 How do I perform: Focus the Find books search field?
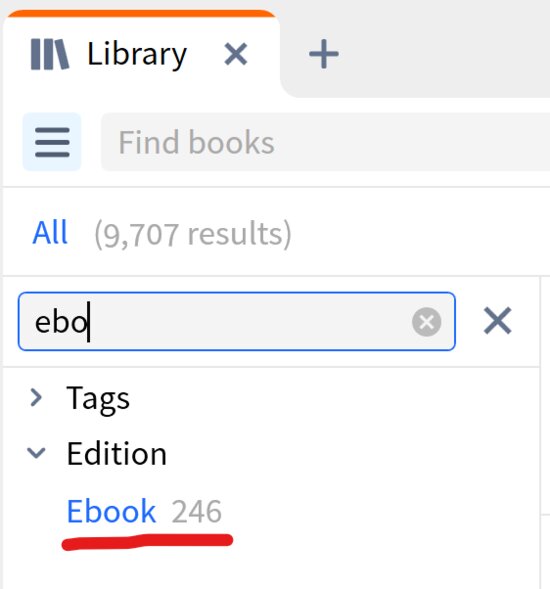tap(325, 142)
